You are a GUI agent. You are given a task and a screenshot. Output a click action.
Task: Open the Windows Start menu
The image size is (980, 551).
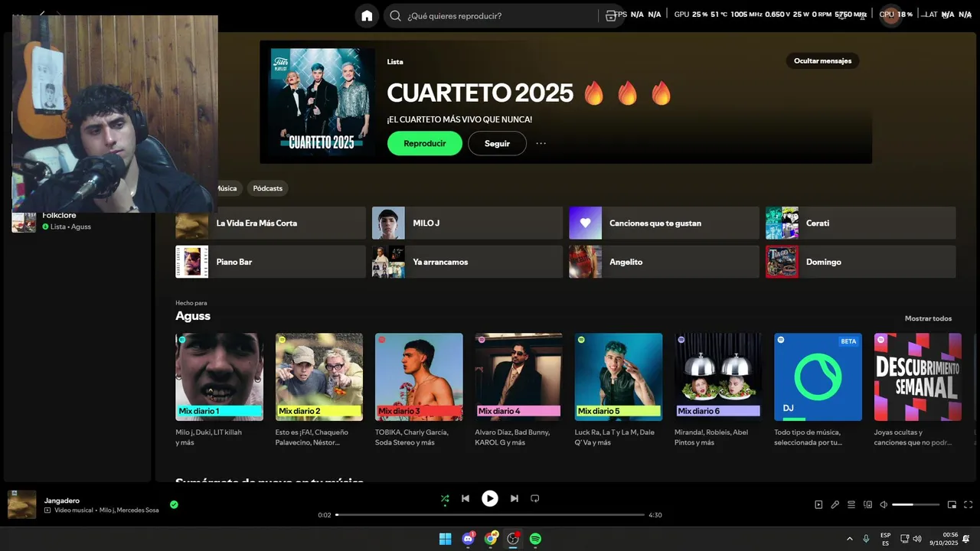tap(445, 539)
